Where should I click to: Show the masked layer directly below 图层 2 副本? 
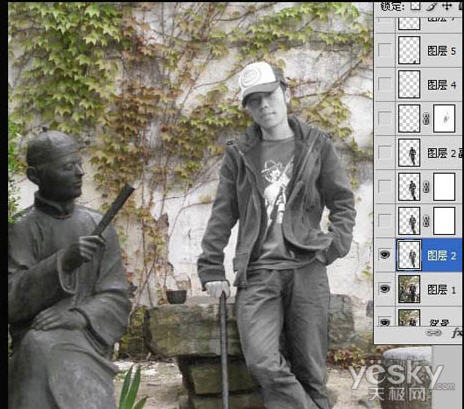point(385,187)
